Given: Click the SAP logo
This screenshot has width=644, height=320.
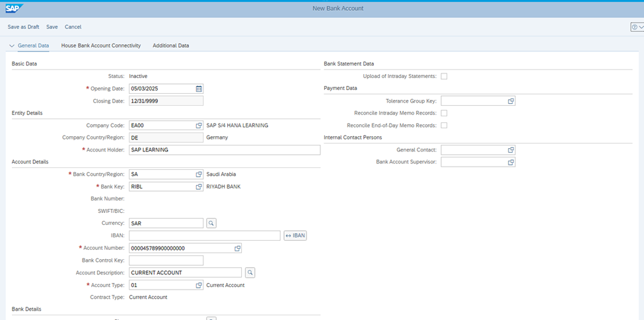Looking at the screenshot, I should (15, 8).
